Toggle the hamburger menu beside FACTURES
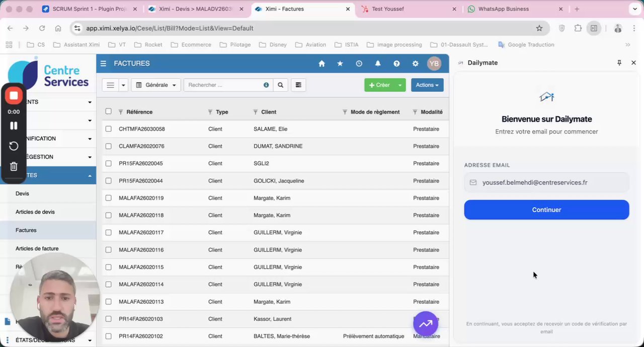 pyautogui.click(x=103, y=63)
